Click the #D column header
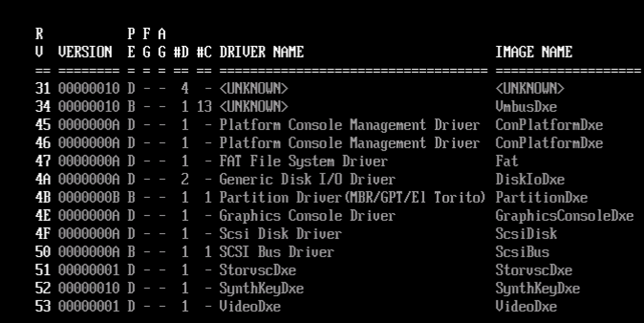This screenshot has width=644, height=323. tap(181, 52)
